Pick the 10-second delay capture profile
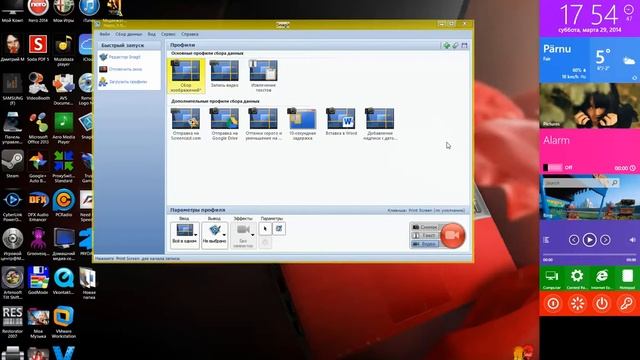 point(302,124)
